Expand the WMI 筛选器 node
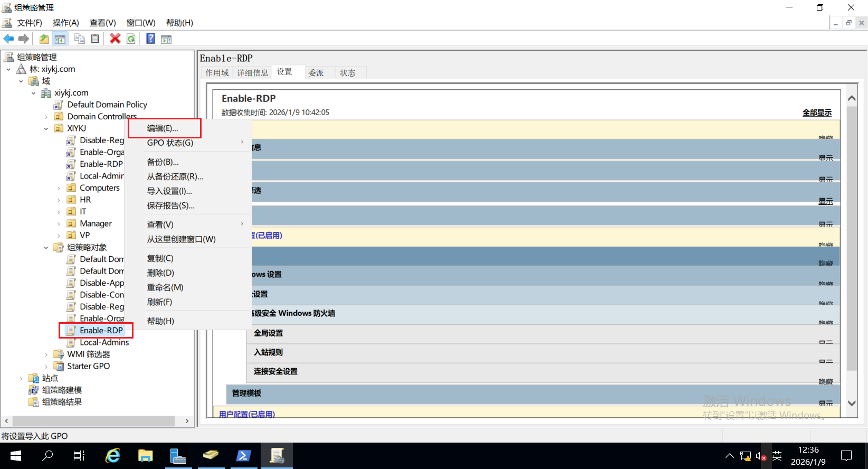The image size is (868, 469). [46, 354]
